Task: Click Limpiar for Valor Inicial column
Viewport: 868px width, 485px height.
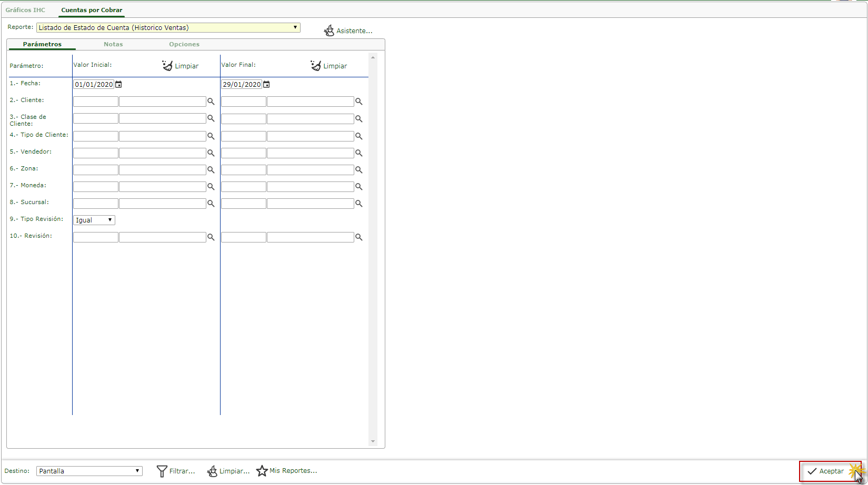Action: [181, 66]
